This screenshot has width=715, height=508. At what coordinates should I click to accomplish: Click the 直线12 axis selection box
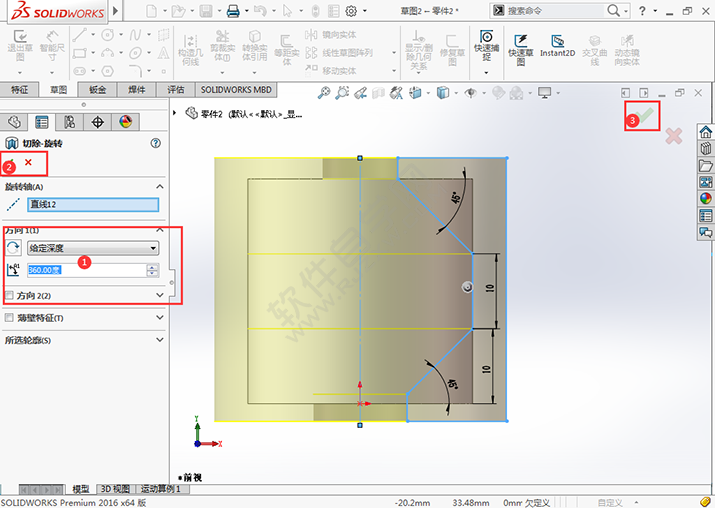[x=92, y=205]
